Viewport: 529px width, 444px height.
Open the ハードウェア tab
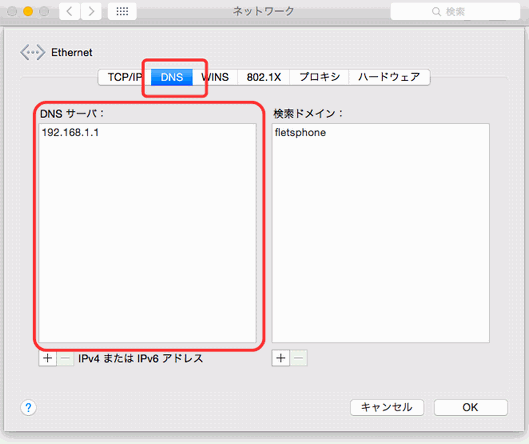(389, 77)
